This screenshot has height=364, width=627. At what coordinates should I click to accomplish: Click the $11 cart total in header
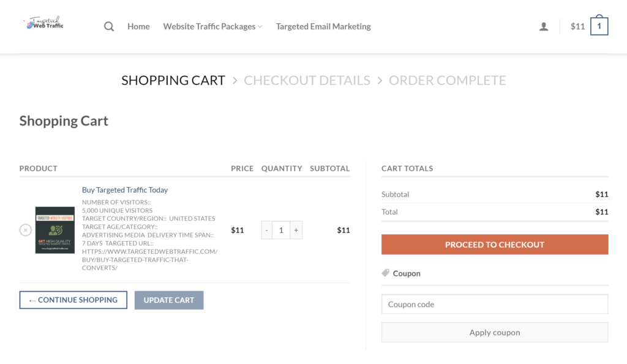click(x=577, y=26)
